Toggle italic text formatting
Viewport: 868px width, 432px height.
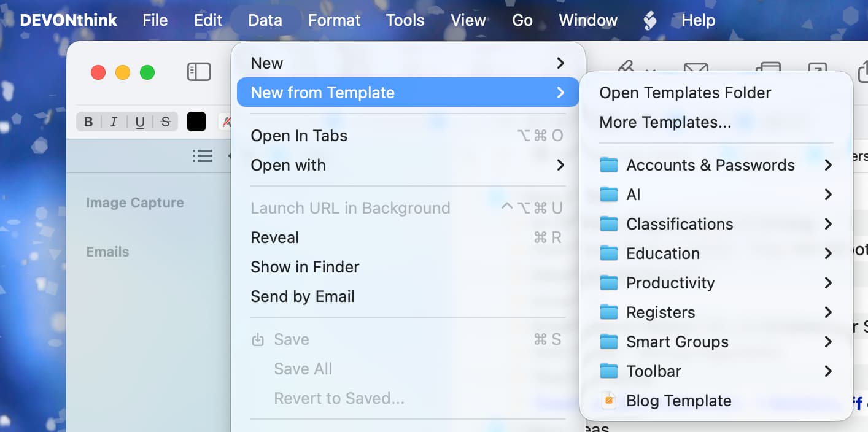(114, 121)
